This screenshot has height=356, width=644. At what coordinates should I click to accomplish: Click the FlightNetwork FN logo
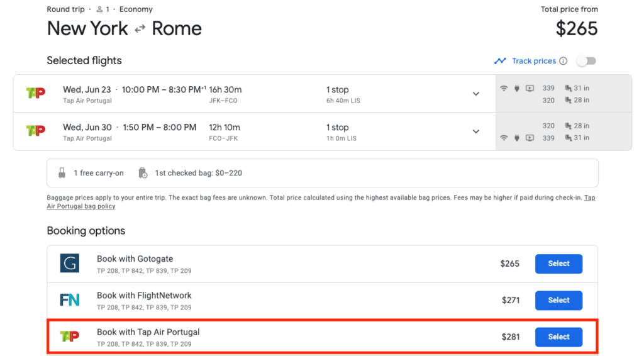(x=69, y=300)
